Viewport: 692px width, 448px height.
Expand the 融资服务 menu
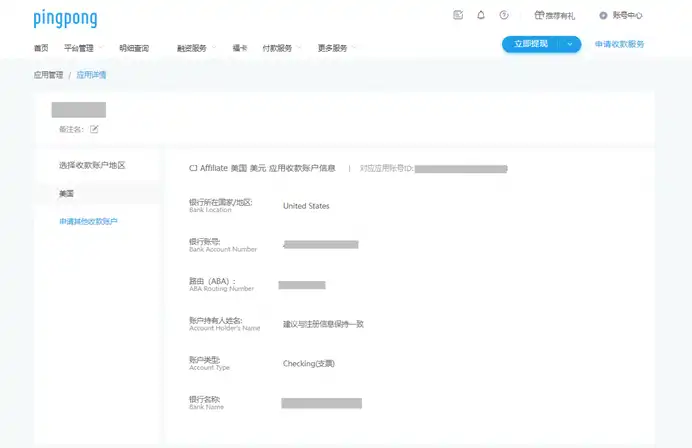[196, 48]
